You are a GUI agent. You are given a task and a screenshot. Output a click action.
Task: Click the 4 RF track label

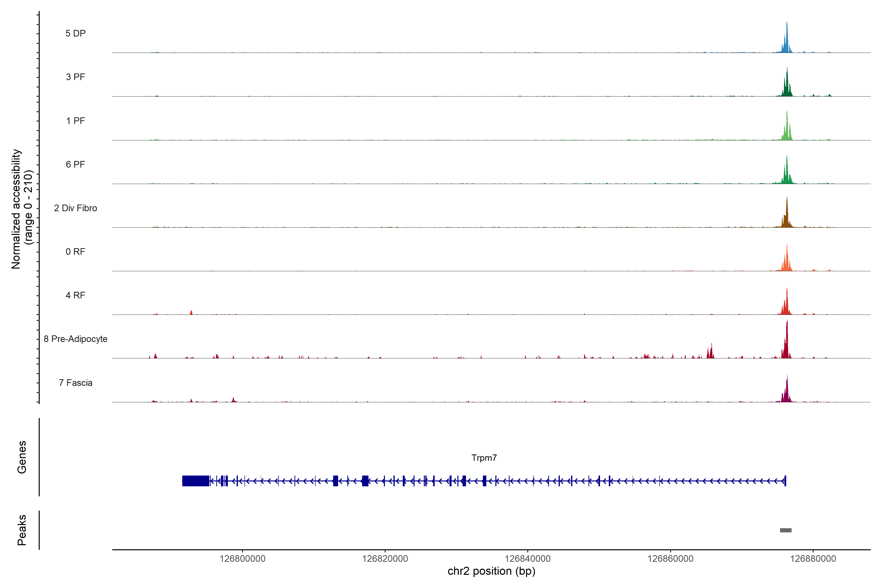[x=75, y=295]
